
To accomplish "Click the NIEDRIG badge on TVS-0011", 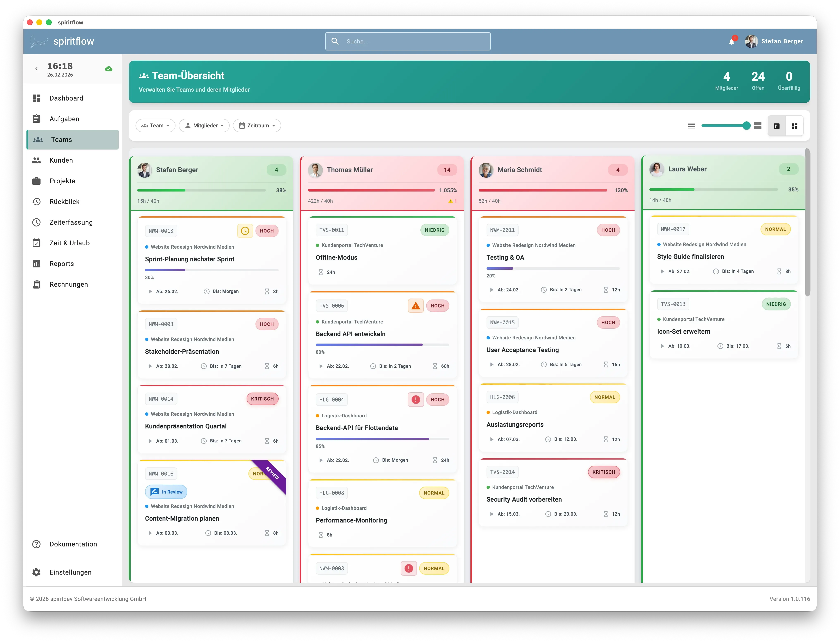I will pos(434,230).
